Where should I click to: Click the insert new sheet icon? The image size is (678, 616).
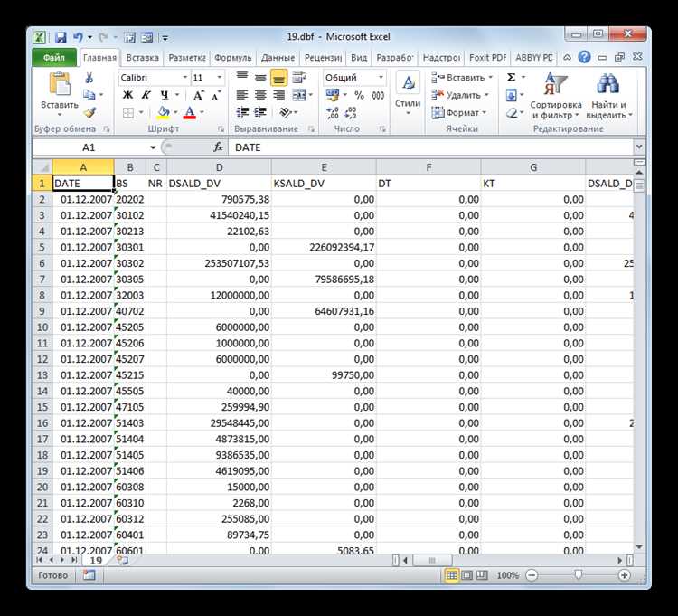click(x=122, y=561)
